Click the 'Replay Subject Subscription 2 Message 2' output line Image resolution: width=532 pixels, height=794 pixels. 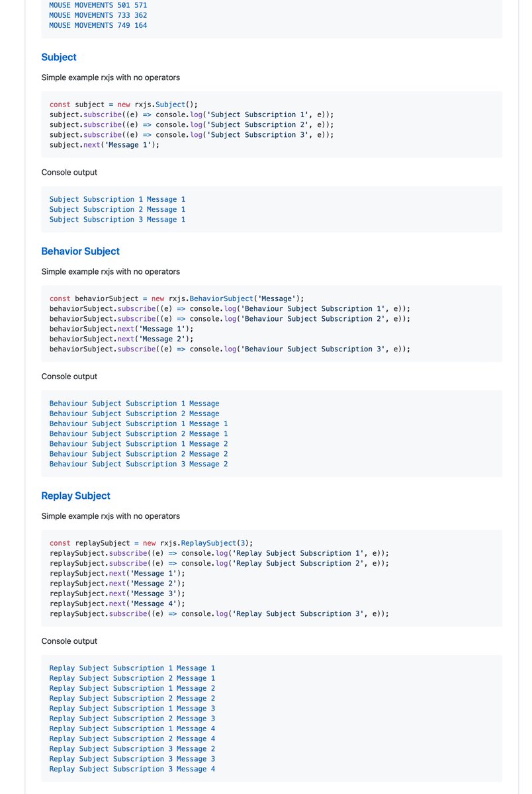coord(132,698)
